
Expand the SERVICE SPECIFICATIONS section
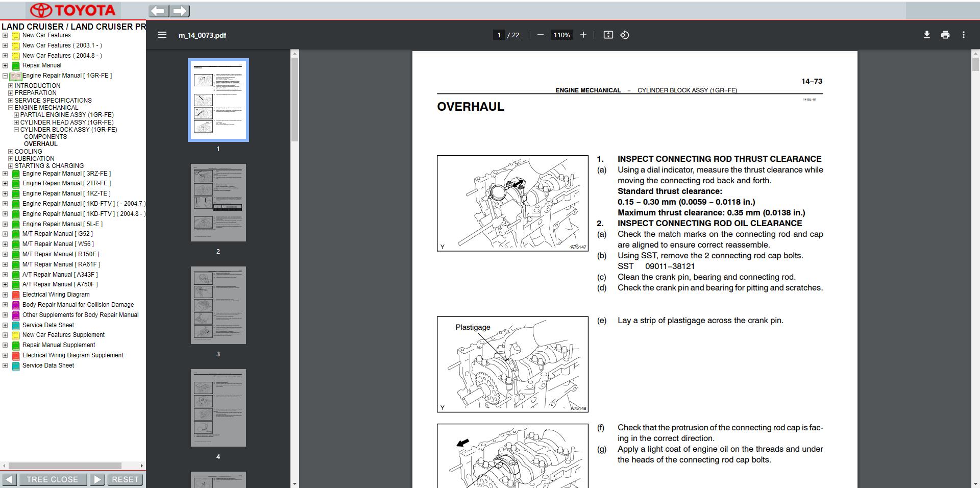(x=11, y=101)
